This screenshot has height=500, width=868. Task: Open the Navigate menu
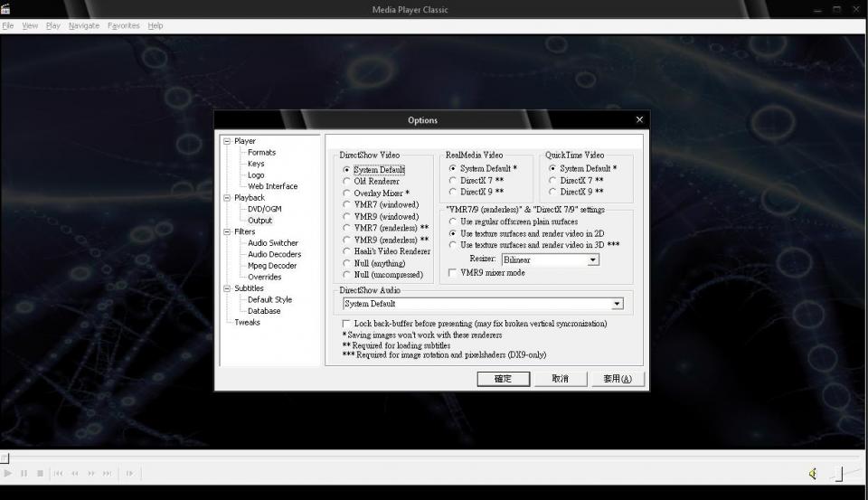click(x=84, y=25)
